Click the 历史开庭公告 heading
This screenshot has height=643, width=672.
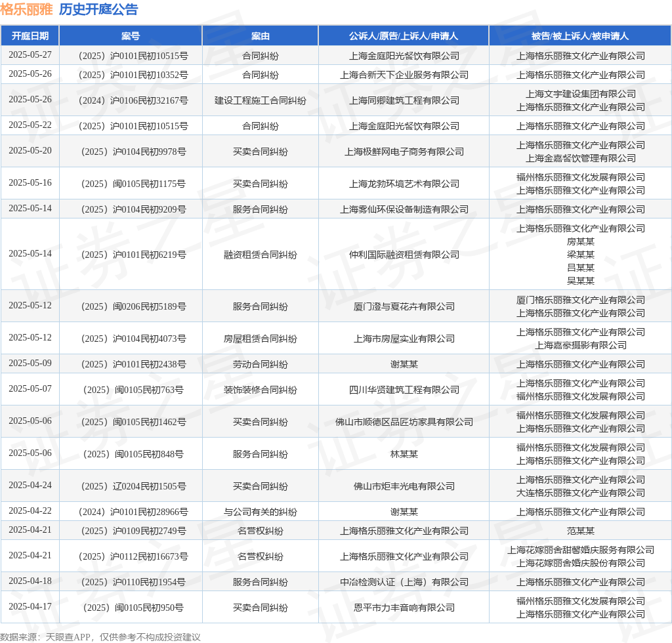click(98, 9)
